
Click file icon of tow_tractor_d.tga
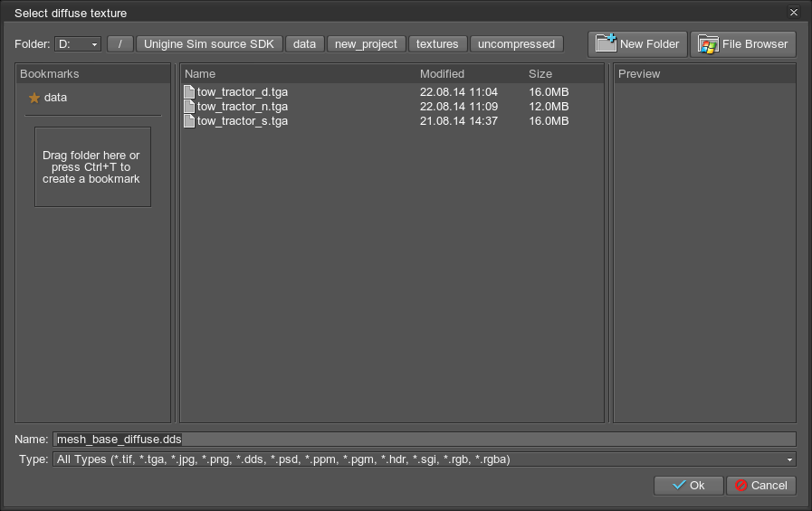pos(189,92)
